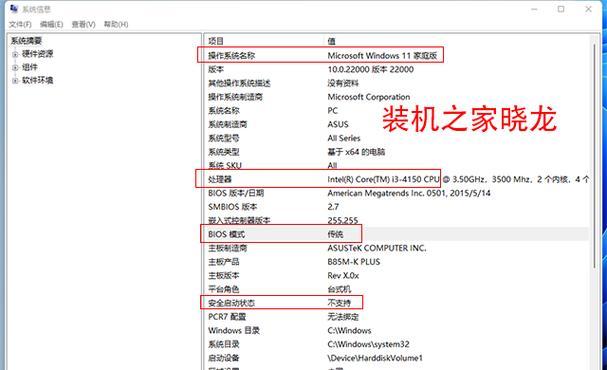Select the 处理器 row label
607x370 pixels.
click(x=220, y=179)
